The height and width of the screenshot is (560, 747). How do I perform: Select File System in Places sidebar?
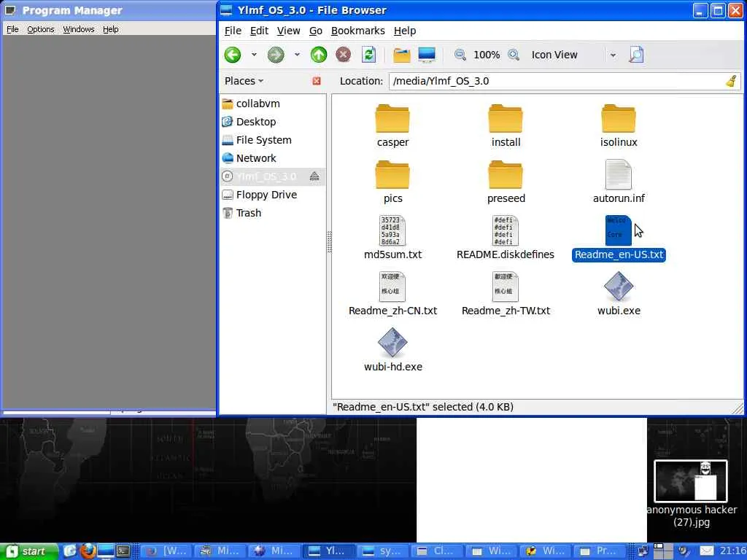coord(273,140)
